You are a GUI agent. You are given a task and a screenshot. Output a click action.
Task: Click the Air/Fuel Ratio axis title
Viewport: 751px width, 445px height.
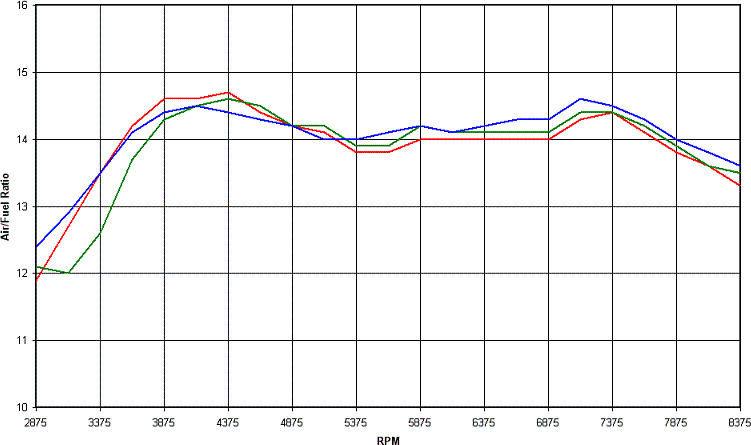click(x=6, y=207)
